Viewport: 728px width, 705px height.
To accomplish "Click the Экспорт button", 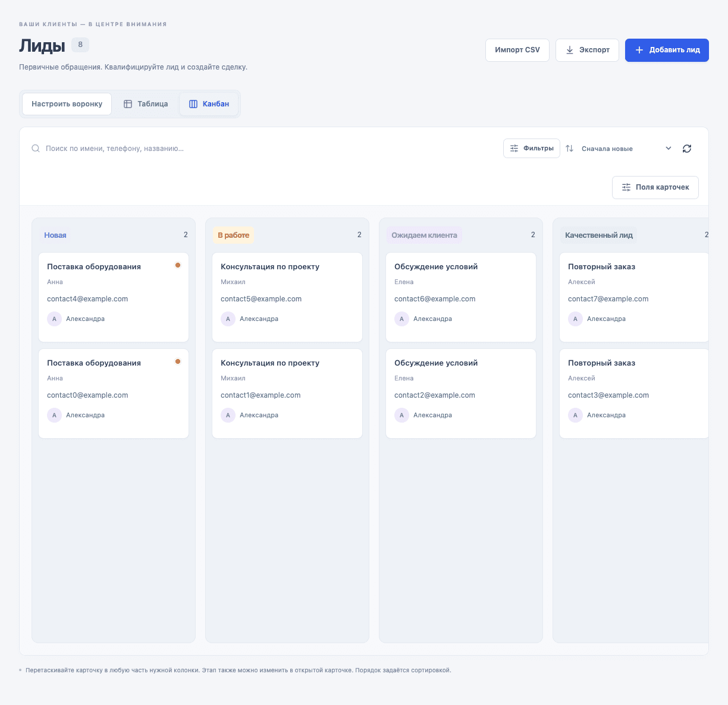I will [587, 50].
